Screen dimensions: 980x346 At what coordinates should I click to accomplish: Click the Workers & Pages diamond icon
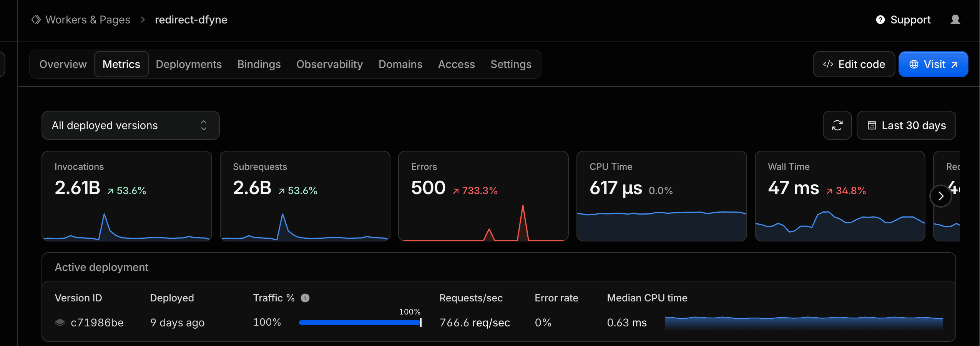coord(36,20)
